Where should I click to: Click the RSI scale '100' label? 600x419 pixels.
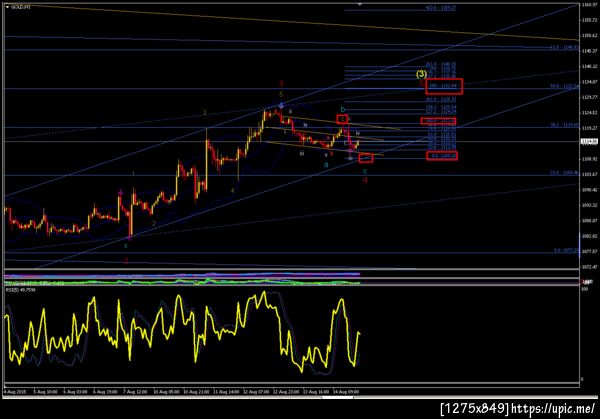click(584, 289)
